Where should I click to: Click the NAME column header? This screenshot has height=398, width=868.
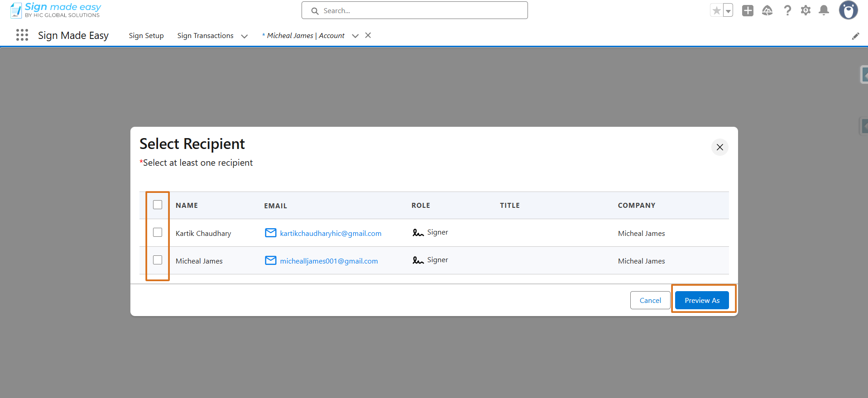pos(187,206)
